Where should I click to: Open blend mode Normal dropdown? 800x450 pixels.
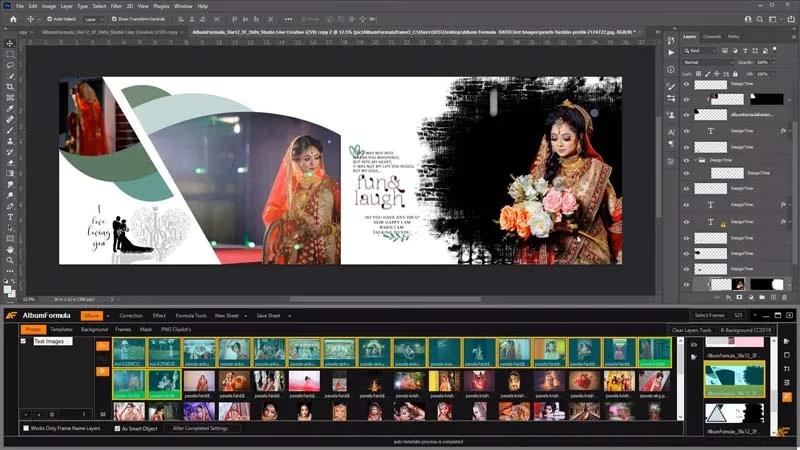708,62
